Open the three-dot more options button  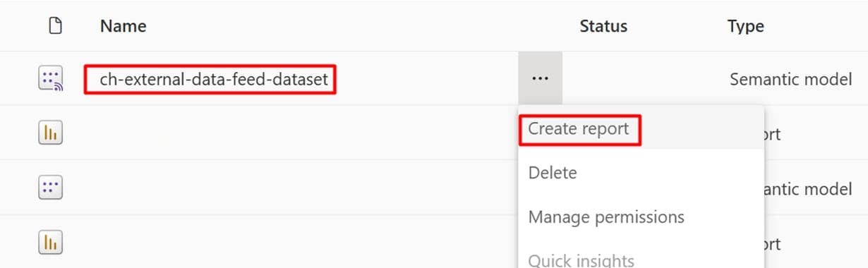pyautogui.click(x=540, y=78)
